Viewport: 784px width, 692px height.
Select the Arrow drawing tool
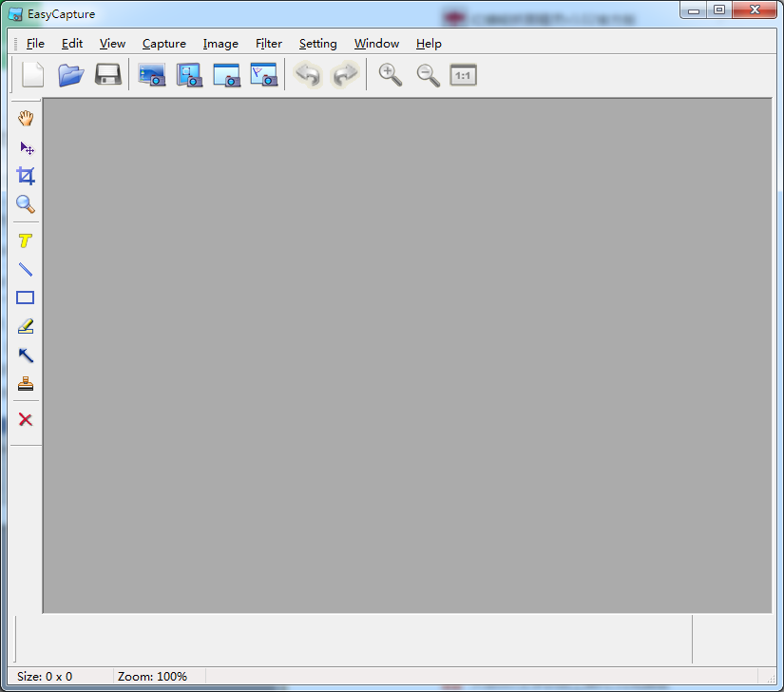pos(26,356)
